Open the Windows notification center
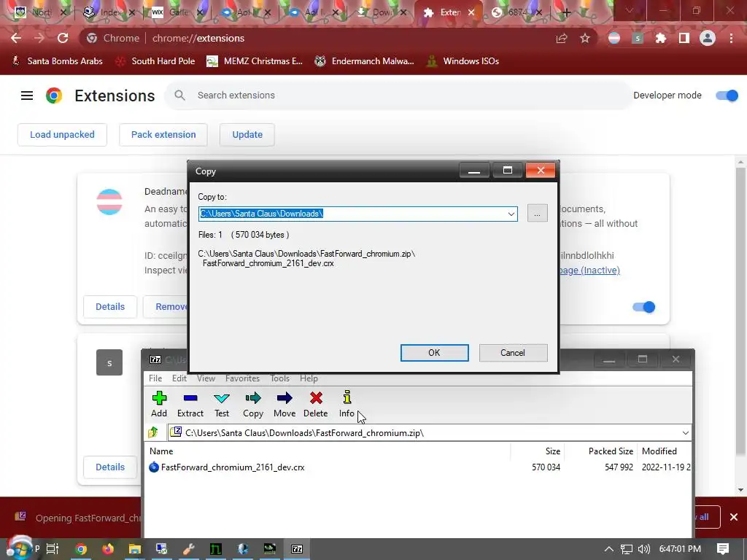 (723, 549)
